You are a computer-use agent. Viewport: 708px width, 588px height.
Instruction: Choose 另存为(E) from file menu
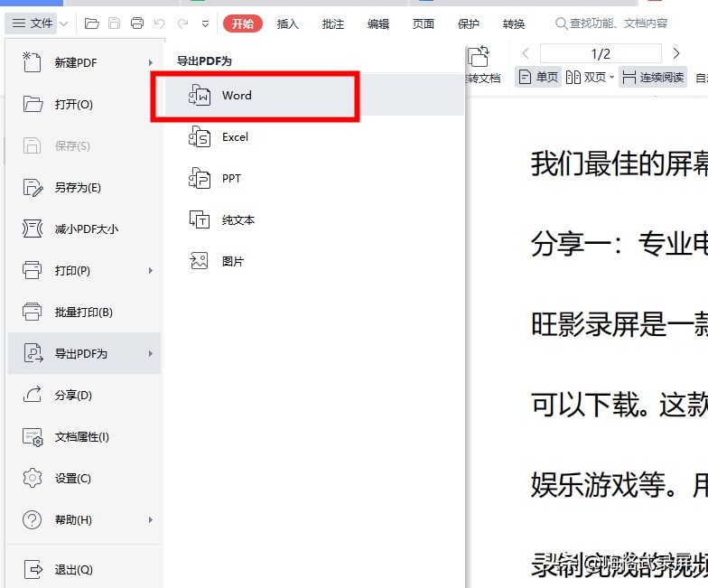85,188
